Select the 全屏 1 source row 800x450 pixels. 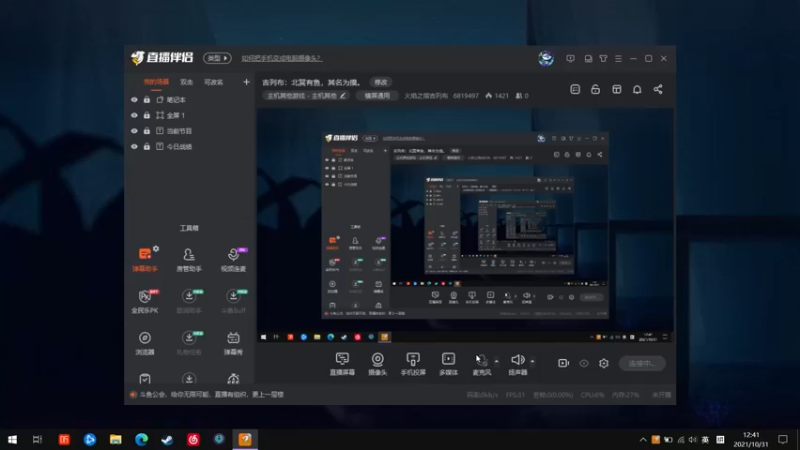(x=189, y=115)
